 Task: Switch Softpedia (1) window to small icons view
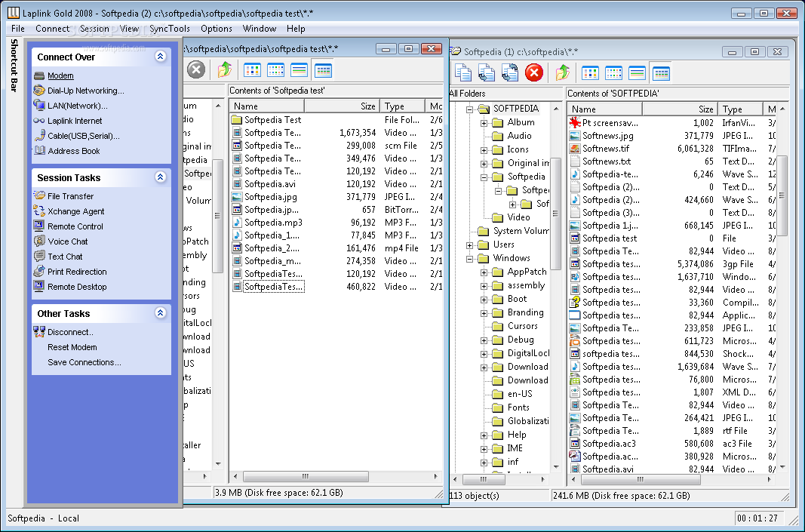613,73
